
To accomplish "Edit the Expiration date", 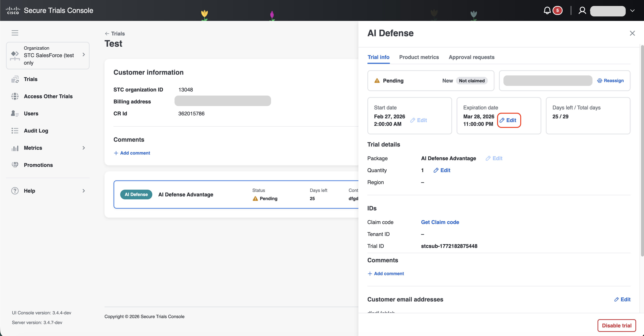I will tap(508, 120).
